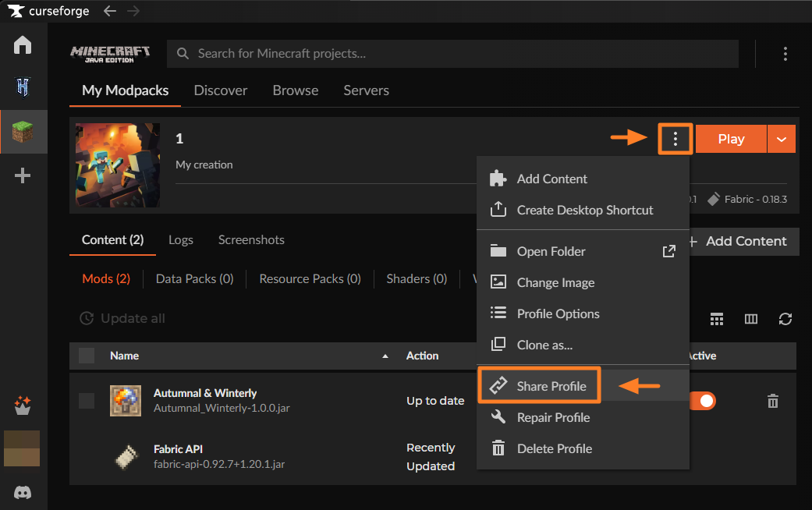This screenshot has height=510, width=812.
Task: Select Share Profile in the menu
Action: click(x=583, y=386)
